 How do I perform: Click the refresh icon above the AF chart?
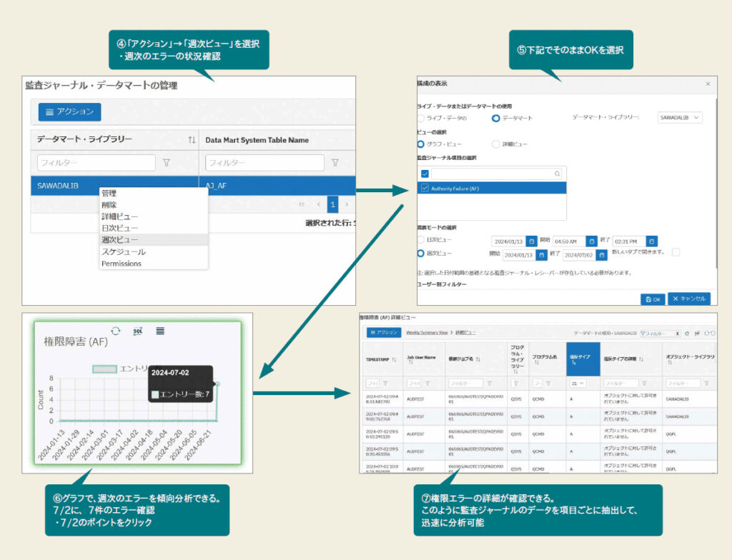116,331
